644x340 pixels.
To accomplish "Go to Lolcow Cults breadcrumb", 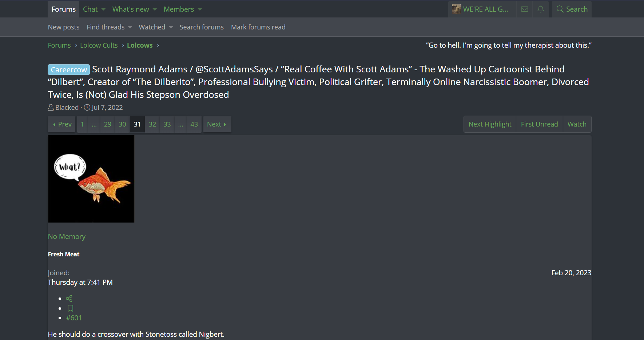I will (99, 45).
